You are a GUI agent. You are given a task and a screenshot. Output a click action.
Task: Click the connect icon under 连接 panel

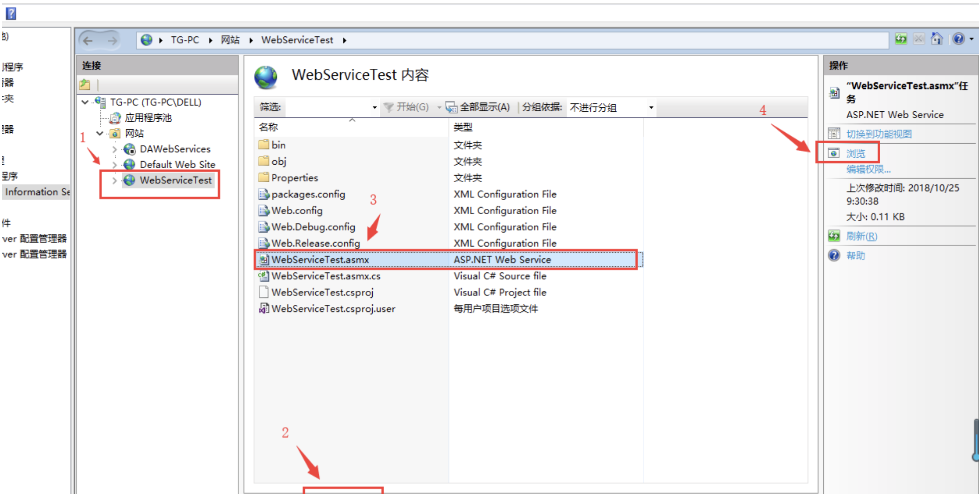(x=85, y=85)
